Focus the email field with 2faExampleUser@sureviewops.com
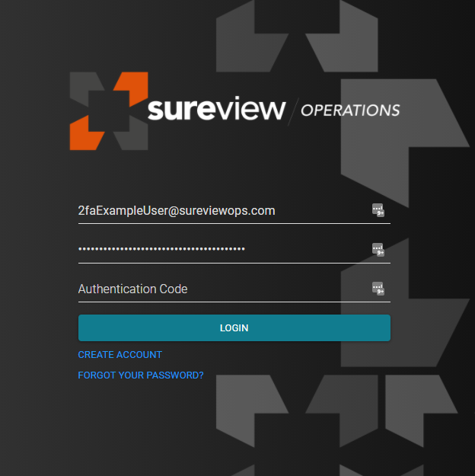Image resolution: width=475 pixels, height=476 pixels. point(234,211)
